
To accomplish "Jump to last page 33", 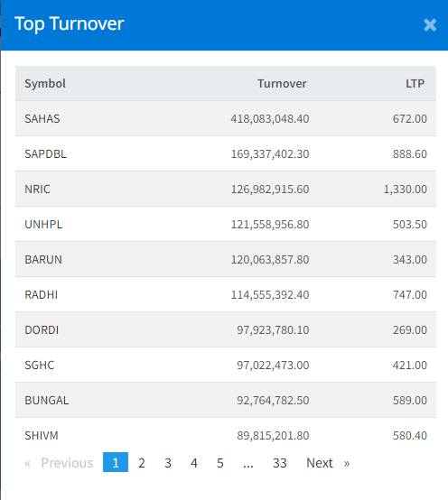I will point(279,463).
